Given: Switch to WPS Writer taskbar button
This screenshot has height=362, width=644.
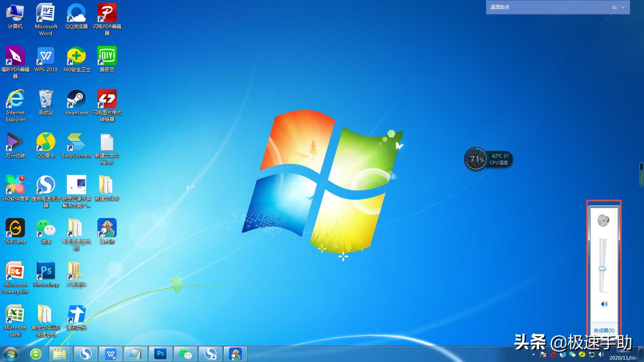Looking at the screenshot, I should pyautogui.click(x=110, y=354).
